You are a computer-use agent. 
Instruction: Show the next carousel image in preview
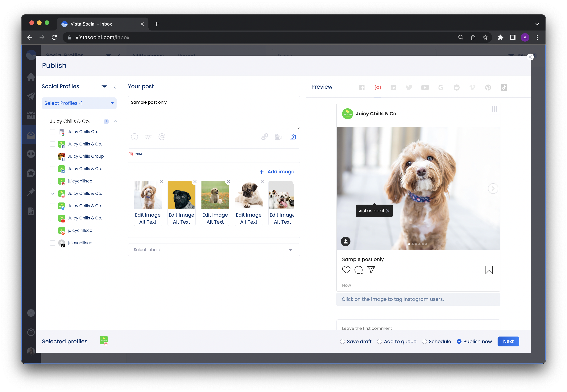pyautogui.click(x=493, y=189)
